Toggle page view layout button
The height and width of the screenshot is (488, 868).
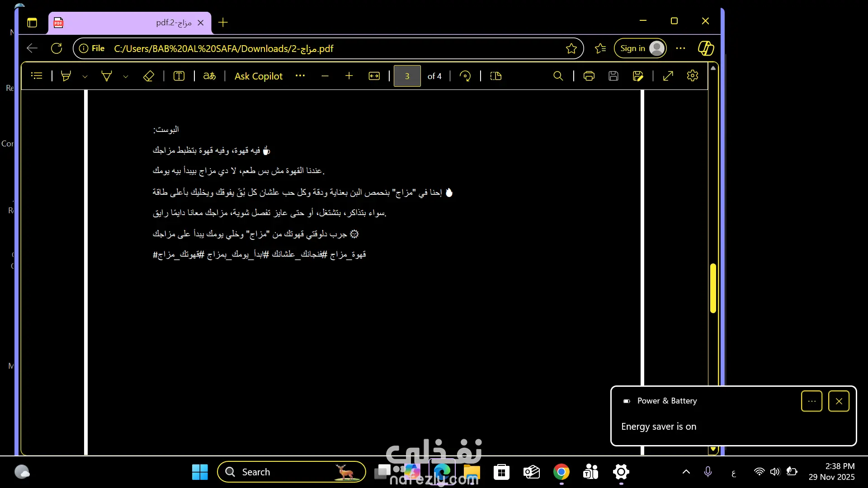[x=496, y=76]
